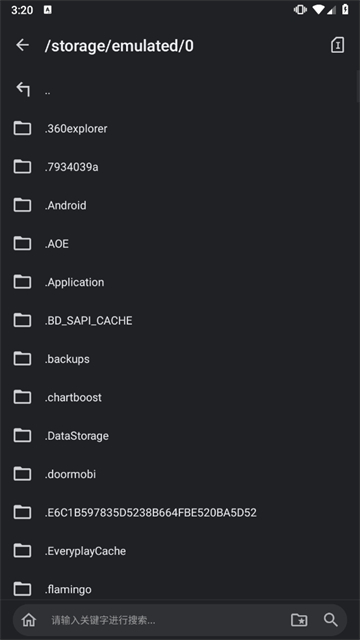
Task: Go up using the parent directory arrow
Action: click(x=23, y=89)
